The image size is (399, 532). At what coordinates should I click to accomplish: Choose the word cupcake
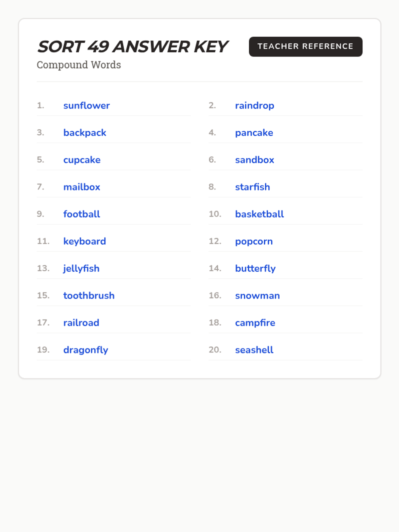[82, 160]
